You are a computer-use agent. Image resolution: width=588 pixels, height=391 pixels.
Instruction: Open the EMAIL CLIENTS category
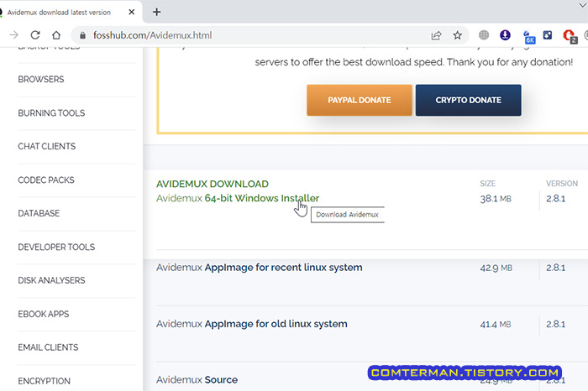48,347
